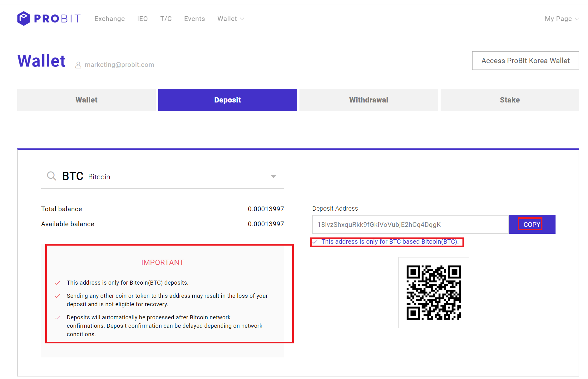Click the user profile icon beside email

[78, 65]
